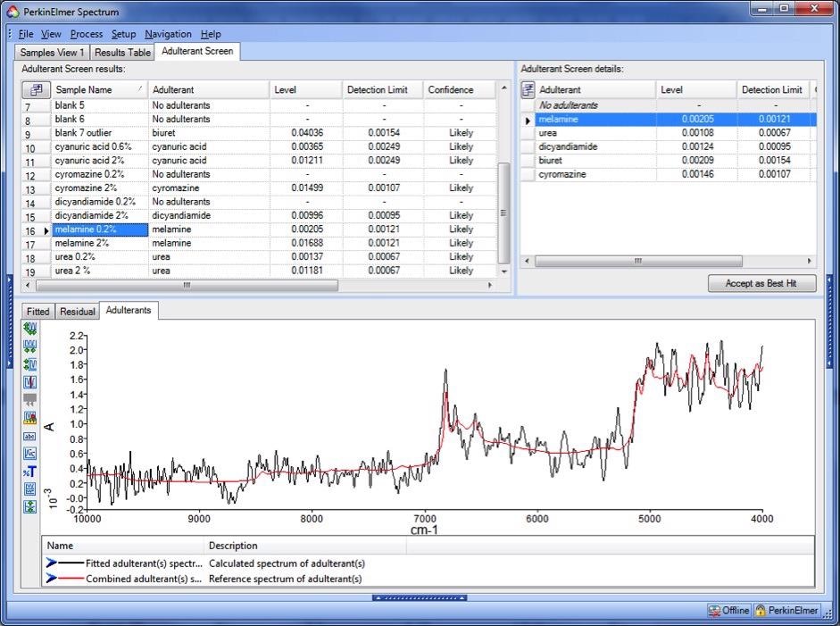Select the 'melamine 0.2%' sample row

tap(260, 230)
